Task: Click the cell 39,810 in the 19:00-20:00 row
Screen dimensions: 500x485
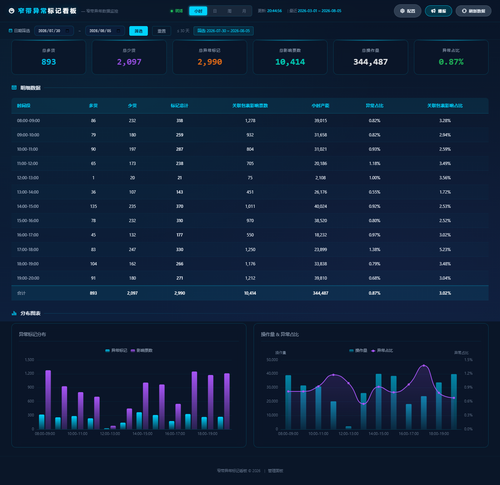Action: [320, 278]
